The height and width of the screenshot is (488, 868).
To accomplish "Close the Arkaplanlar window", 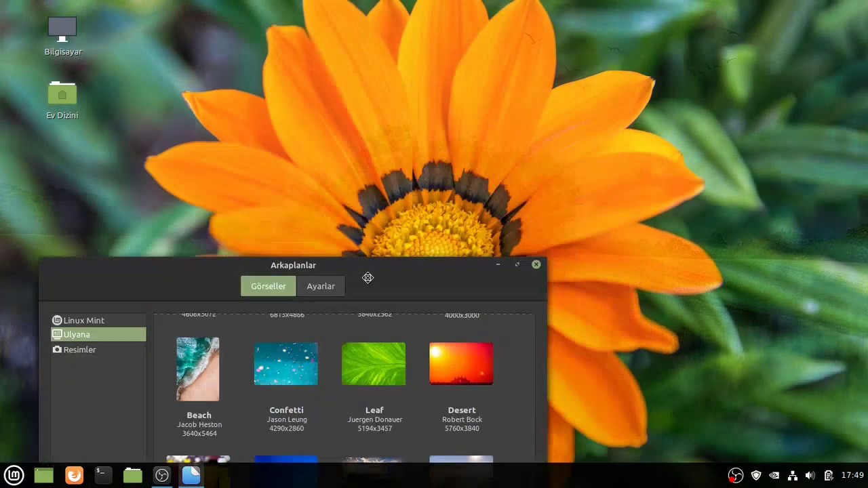I will [536, 264].
